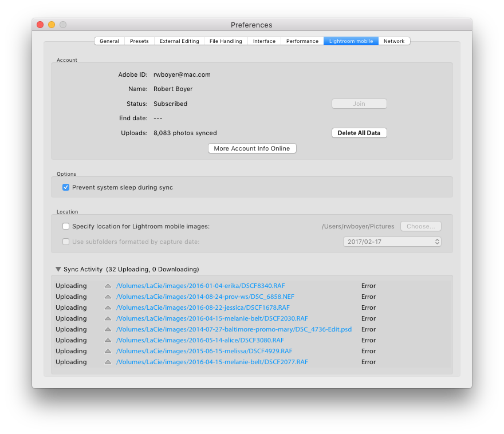Minimize Preferences with the yellow button
Screen dimensions: 504x434
(x=52, y=25)
